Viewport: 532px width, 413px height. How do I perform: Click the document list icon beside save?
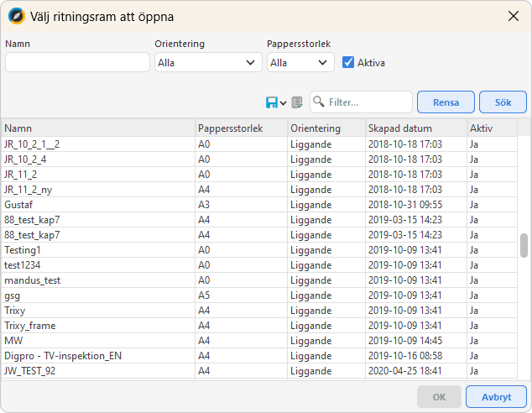coord(296,102)
